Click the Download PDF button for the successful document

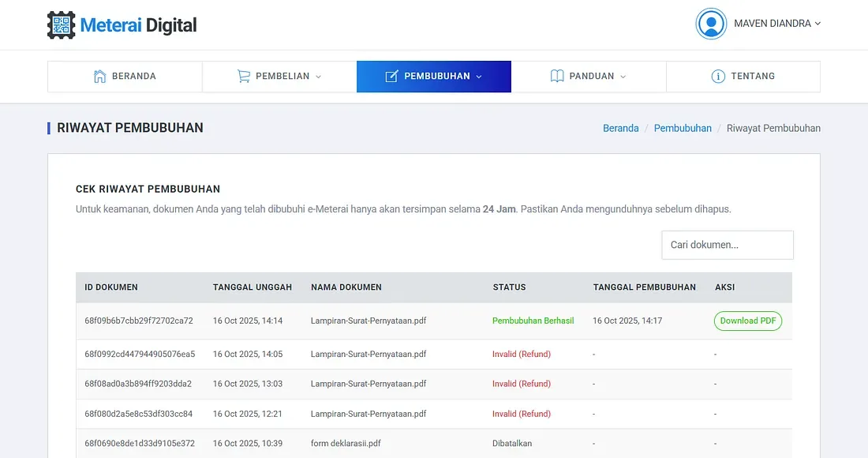747,321
